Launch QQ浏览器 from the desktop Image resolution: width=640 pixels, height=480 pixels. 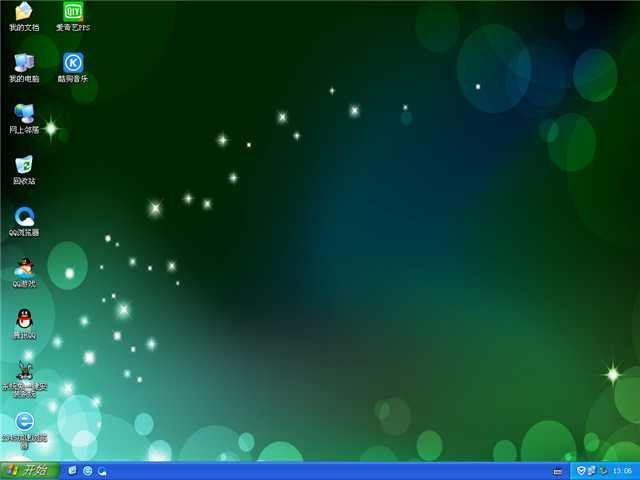pos(24,217)
